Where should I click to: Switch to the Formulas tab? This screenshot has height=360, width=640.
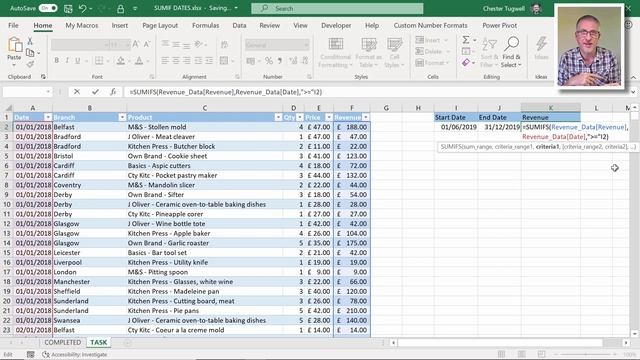click(x=205, y=25)
